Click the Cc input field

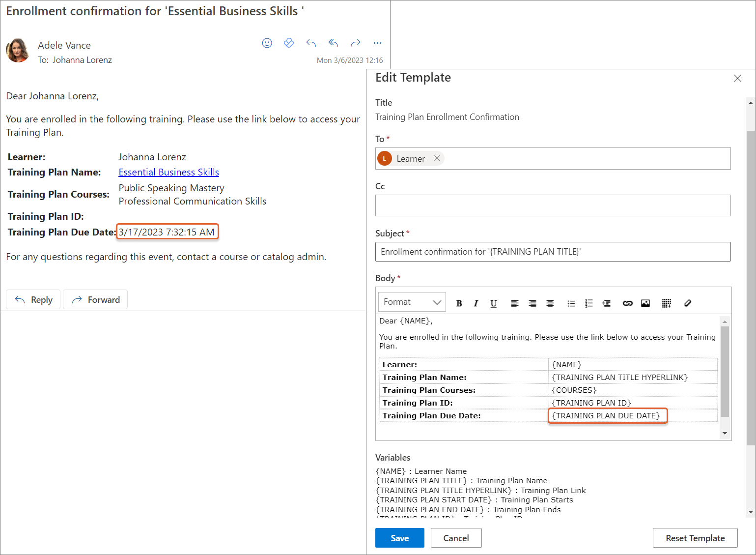click(x=553, y=205)
